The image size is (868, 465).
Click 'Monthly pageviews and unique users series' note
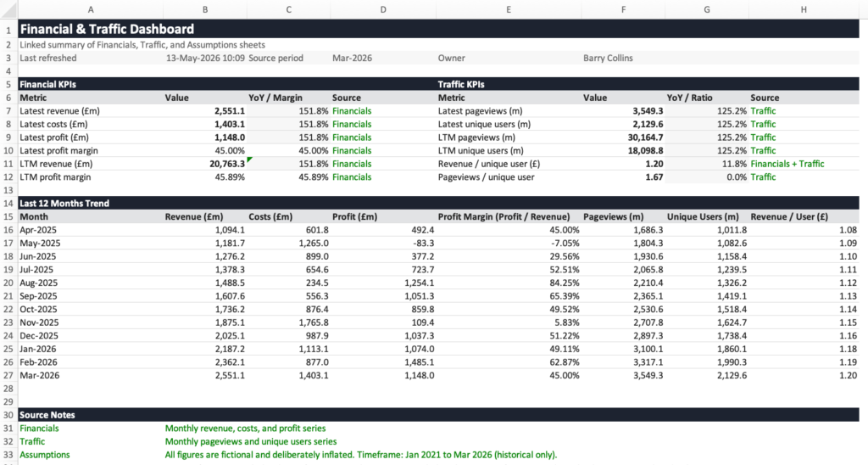pos(251,442)
